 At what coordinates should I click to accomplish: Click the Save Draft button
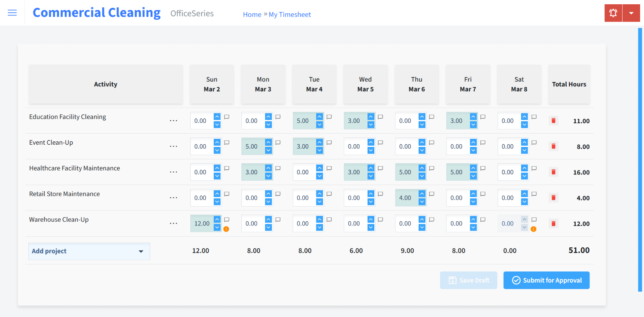tap(468, 280)
